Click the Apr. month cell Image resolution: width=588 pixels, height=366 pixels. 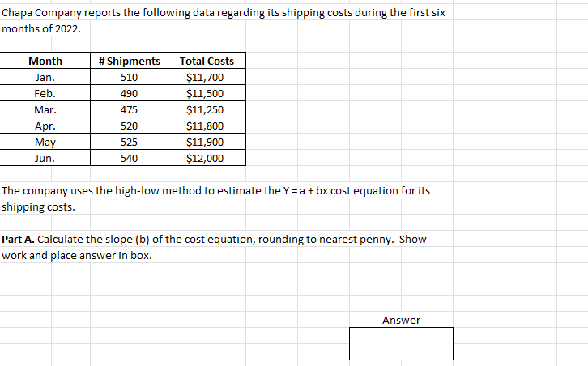pyautogui.click(x=45, y=126)
